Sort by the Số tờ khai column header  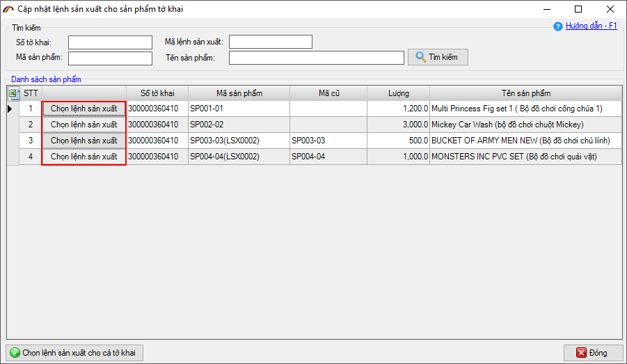click(157, 93)
